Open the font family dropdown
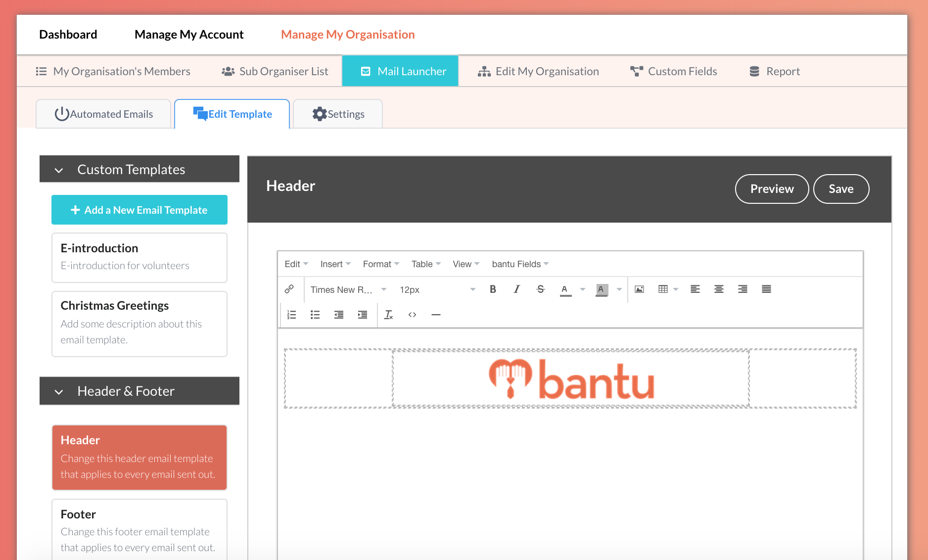This screenshot has height=560, width=928. [348, 290]
